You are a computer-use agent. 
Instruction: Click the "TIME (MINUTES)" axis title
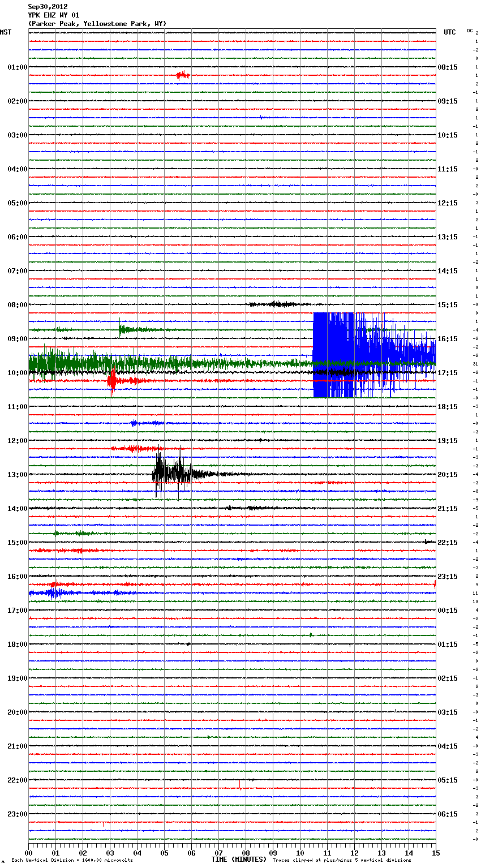click(239, 860)
